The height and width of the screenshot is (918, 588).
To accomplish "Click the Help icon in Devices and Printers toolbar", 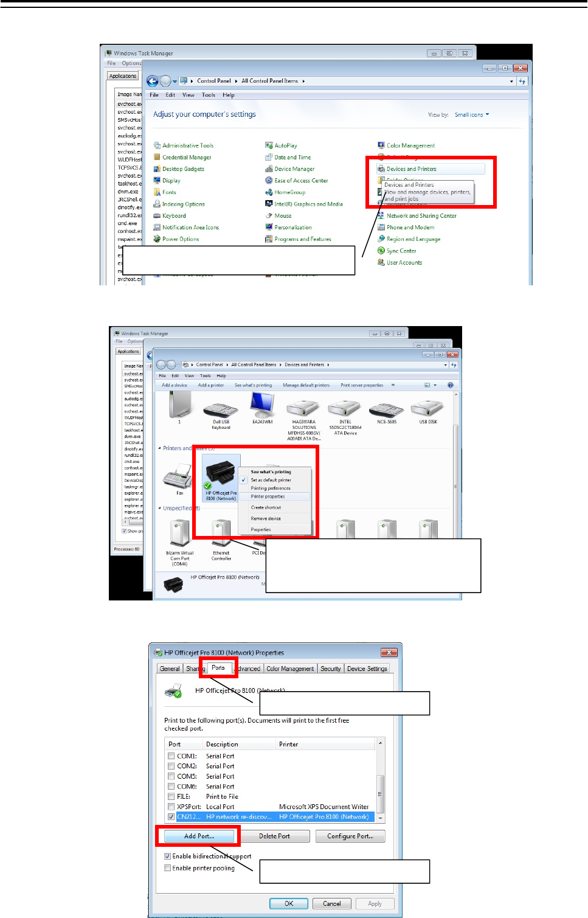I will click(450, 385).
